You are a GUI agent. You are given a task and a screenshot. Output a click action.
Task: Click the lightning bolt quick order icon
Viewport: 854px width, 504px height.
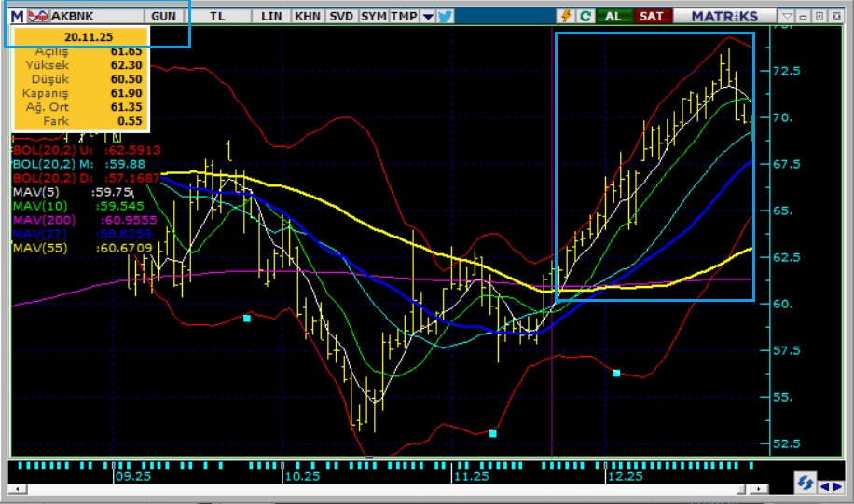coord(566,16)
